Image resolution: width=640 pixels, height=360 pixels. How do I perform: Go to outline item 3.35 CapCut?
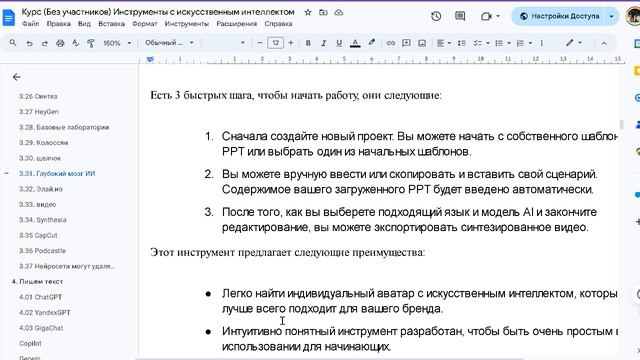click(38, 235)
